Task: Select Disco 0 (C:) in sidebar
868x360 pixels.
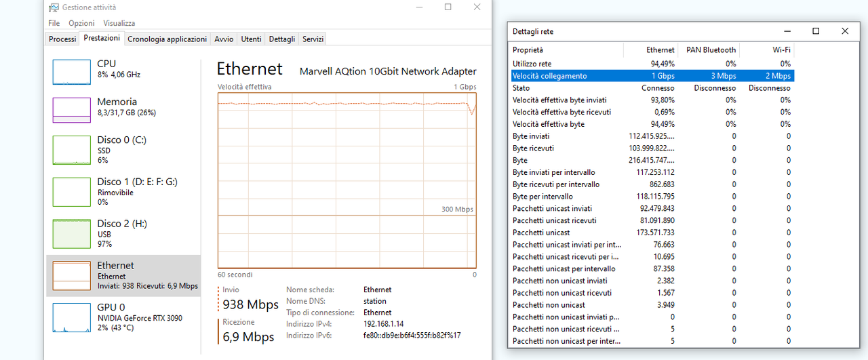Action: [123, 149]
